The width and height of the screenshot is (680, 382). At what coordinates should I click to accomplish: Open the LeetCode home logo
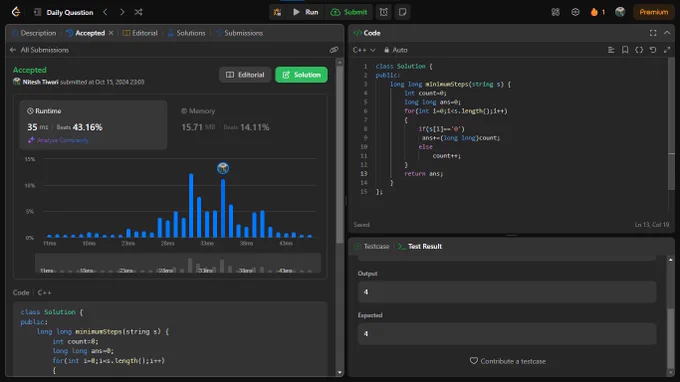16,12
